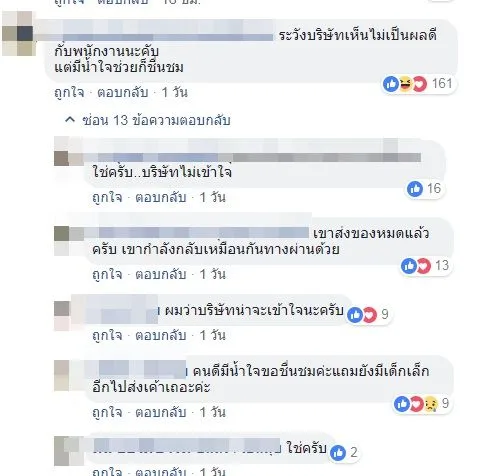Click 'ตอบกลับ' under 'ผมว่าบริษัทน่าจะเข้าใจ' reply
The image size is (487, 476).
[160, 335]
